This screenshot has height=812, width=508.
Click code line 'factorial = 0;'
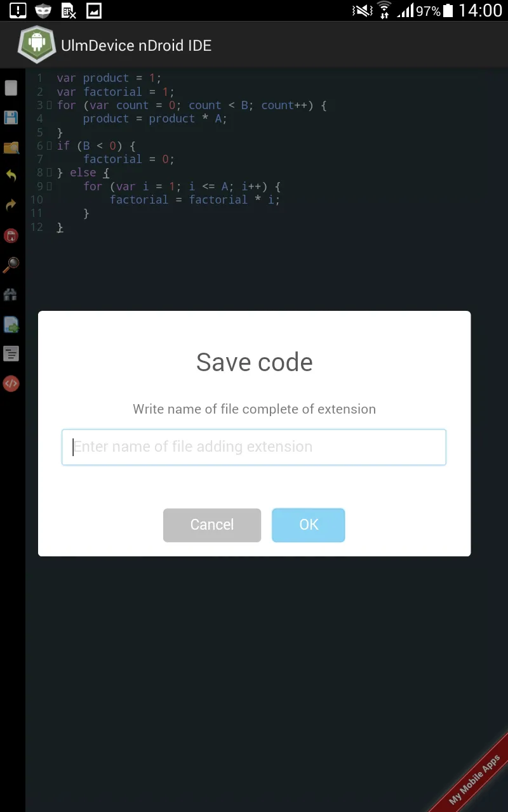point(129,159)
